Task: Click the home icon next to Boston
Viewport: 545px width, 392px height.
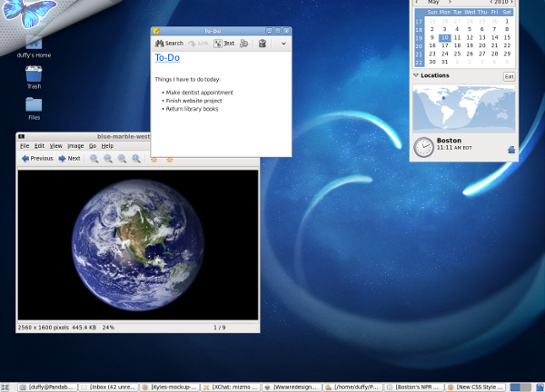Action: tap(511, 150)
